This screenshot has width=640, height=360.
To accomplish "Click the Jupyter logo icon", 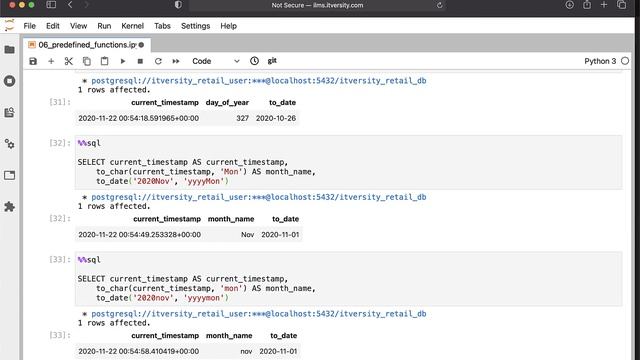I will click(x=9, y=25).
